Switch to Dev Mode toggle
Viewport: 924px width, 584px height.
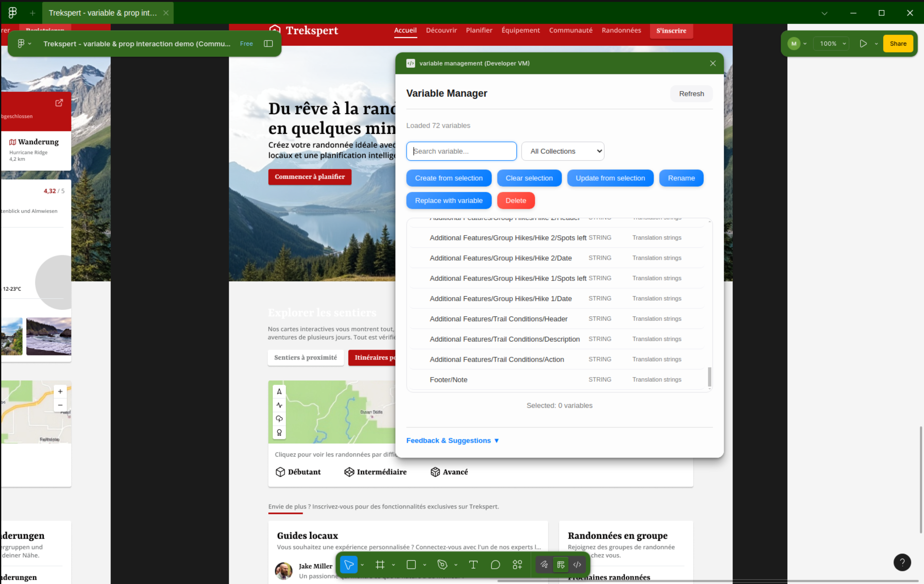[x=577, y=564]
